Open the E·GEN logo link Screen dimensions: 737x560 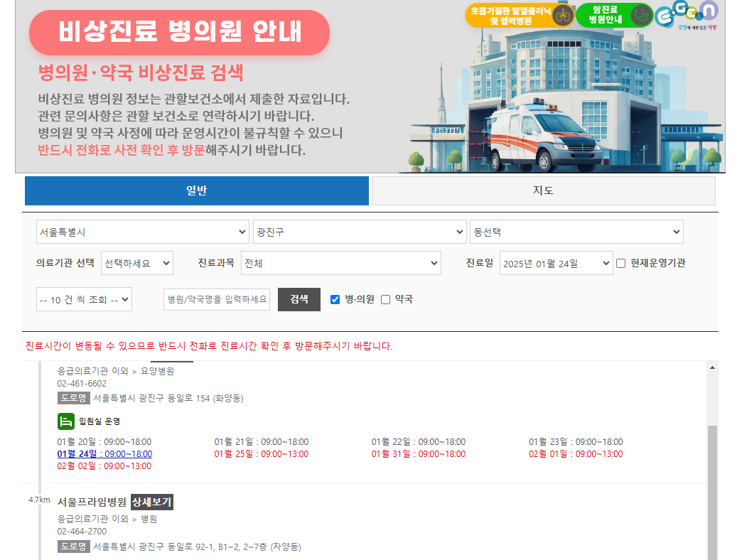pos(686,15)
